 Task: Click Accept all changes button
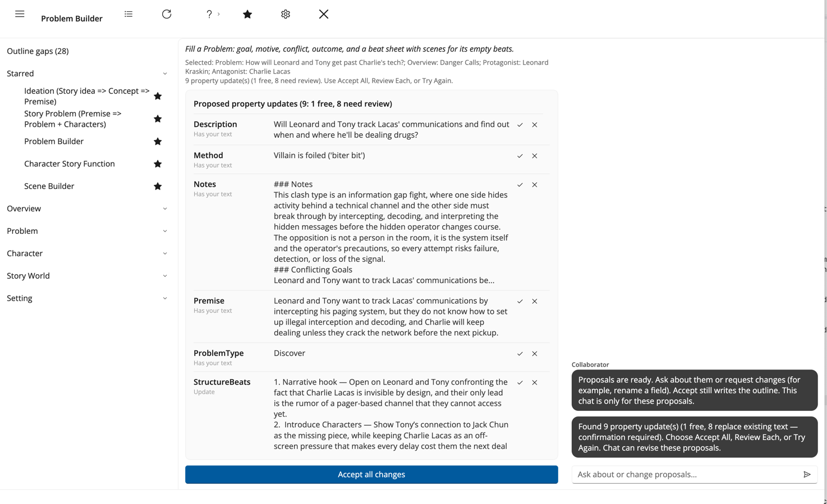[x=371, y=474]
